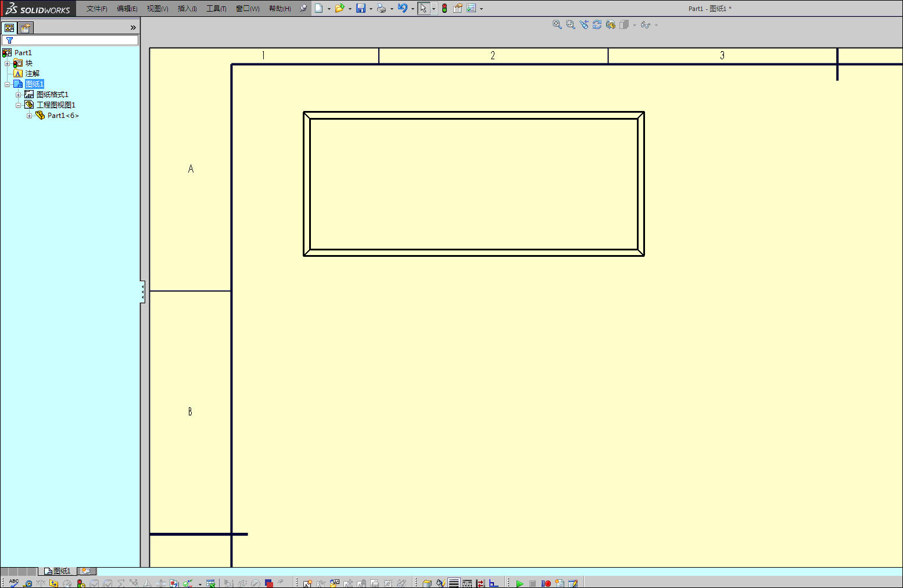Viewport: 903px width, 588px height.
Task: Open the New document dropdown arrow
Action: click(x=329, y=9)
